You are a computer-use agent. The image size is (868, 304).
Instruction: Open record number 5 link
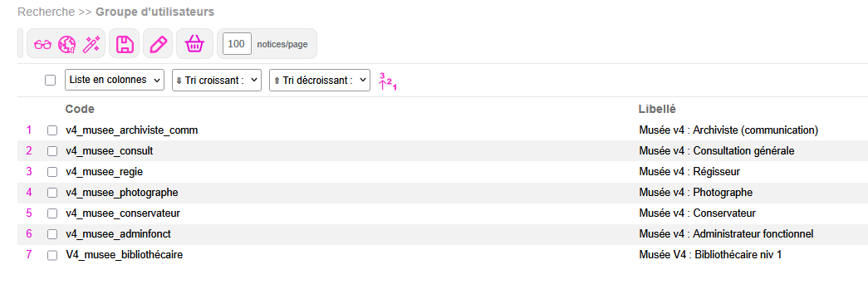pos(29,213)
